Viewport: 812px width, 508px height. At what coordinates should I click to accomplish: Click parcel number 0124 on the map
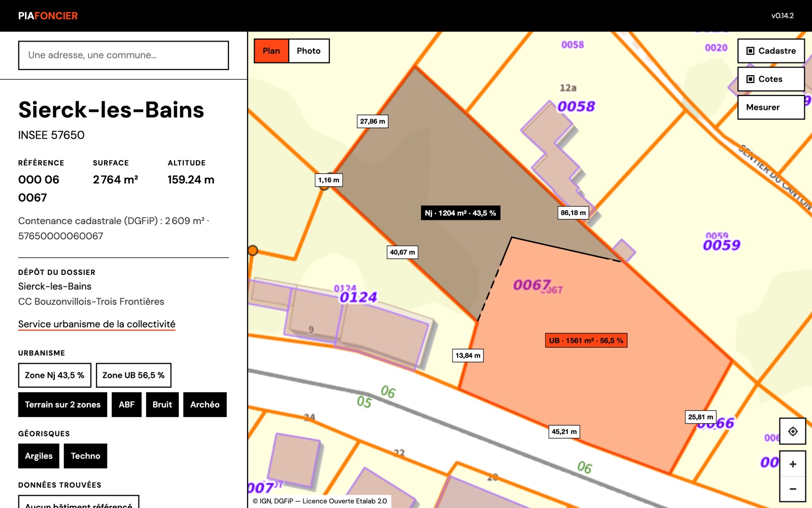pos(358,297)
